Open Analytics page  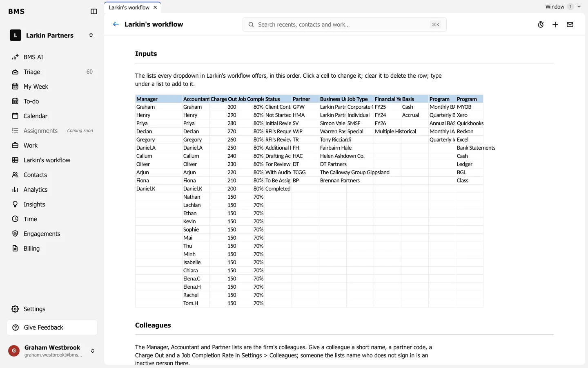(52, 190)
